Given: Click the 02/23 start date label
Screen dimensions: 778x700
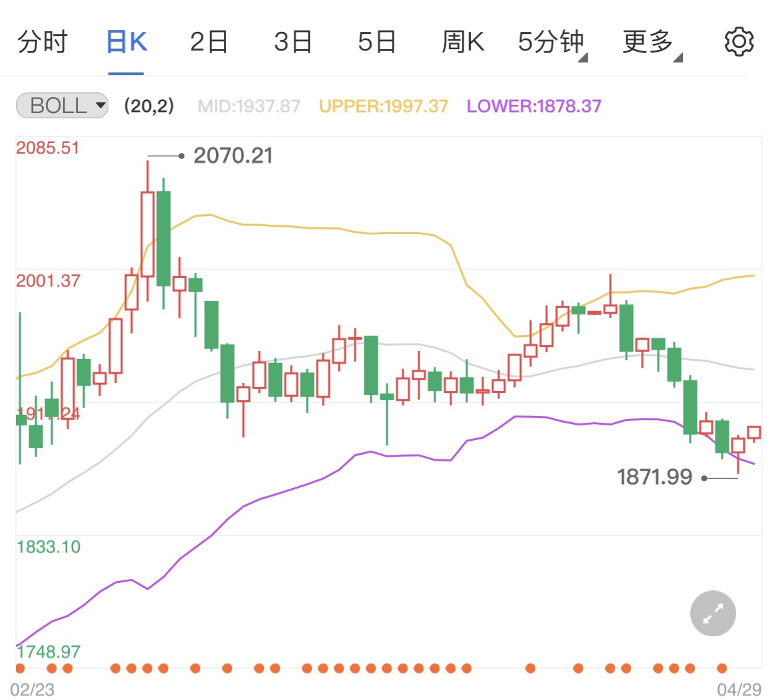Looking at the screenshot, I should pos(33,689).
